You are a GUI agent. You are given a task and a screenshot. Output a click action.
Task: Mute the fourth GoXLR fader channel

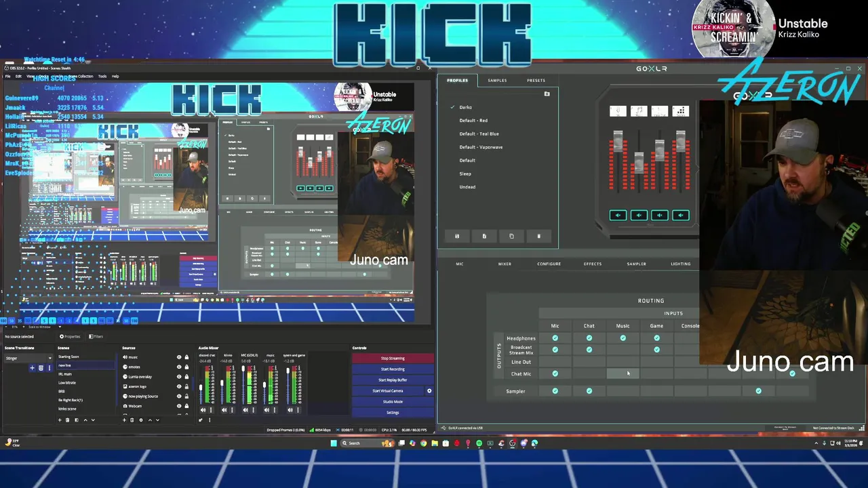[681, 216]
